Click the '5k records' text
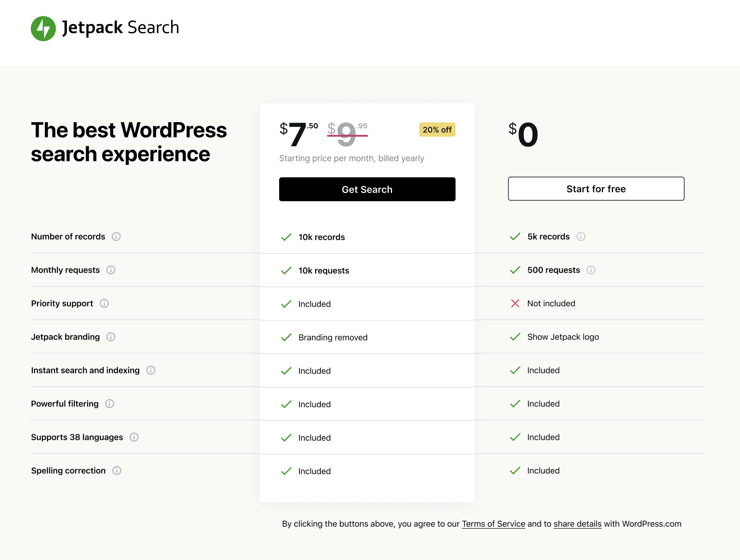This screenshot has height=560, width=740. point(548,236)
